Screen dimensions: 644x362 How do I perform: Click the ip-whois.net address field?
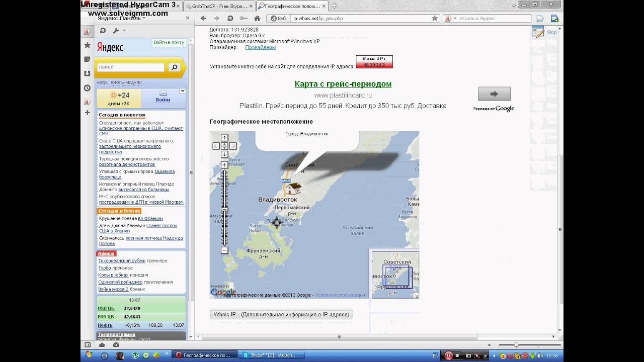pyautogui.click(x=354, y=18)
